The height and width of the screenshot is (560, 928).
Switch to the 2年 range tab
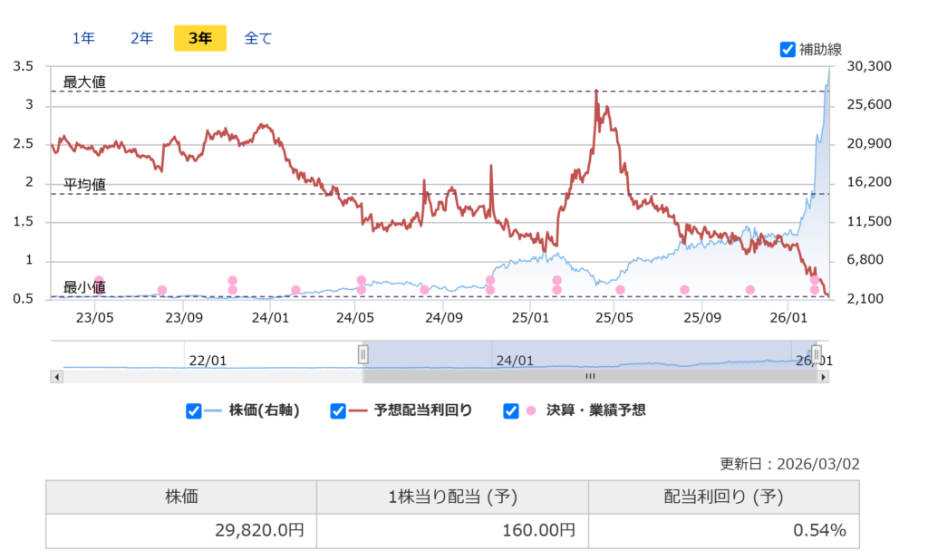point(141,38)
